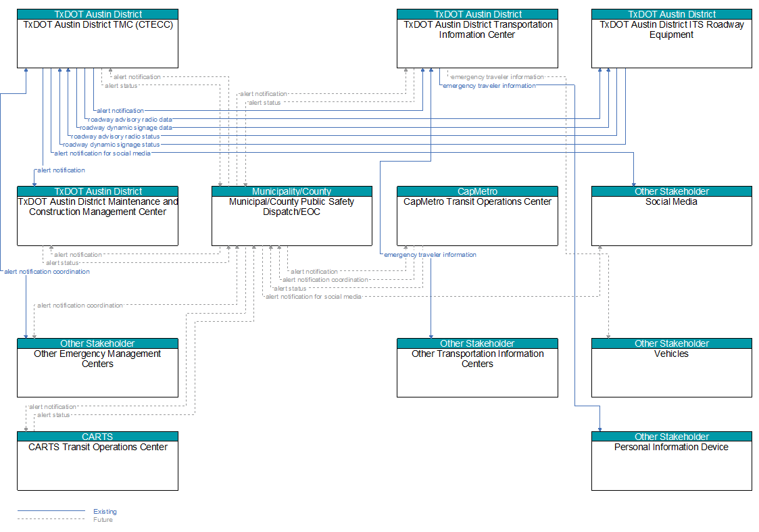Select the roadway advisory radio data flow label
This screenshot has width=759, height=532.
click(x=130, y=120)
